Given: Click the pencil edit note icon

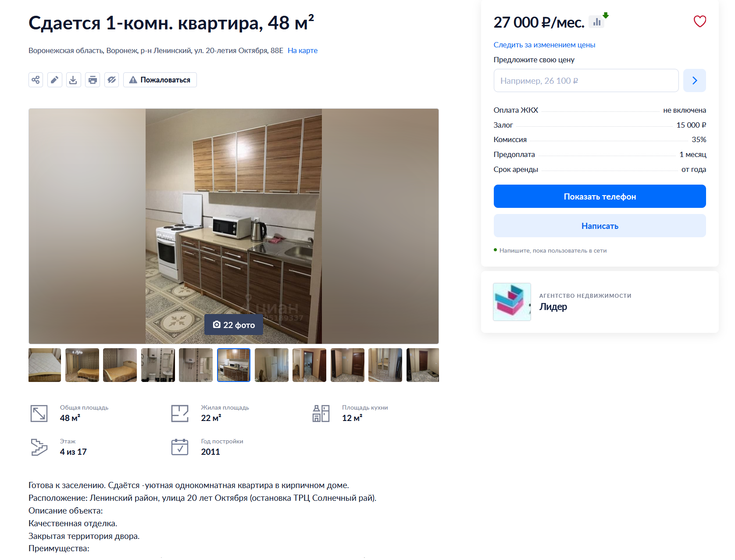Looking at the screenshot, I should pyautogui.click(x=55, y=80).
